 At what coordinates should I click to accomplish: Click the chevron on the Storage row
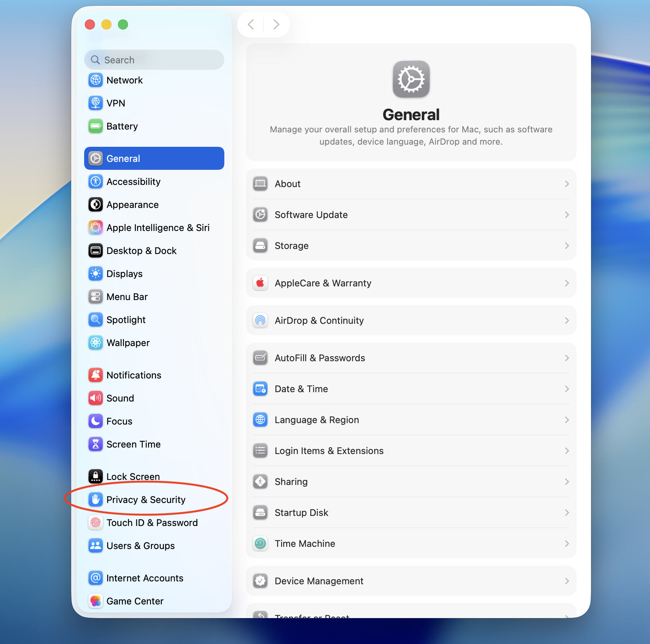tap(567, 246)
